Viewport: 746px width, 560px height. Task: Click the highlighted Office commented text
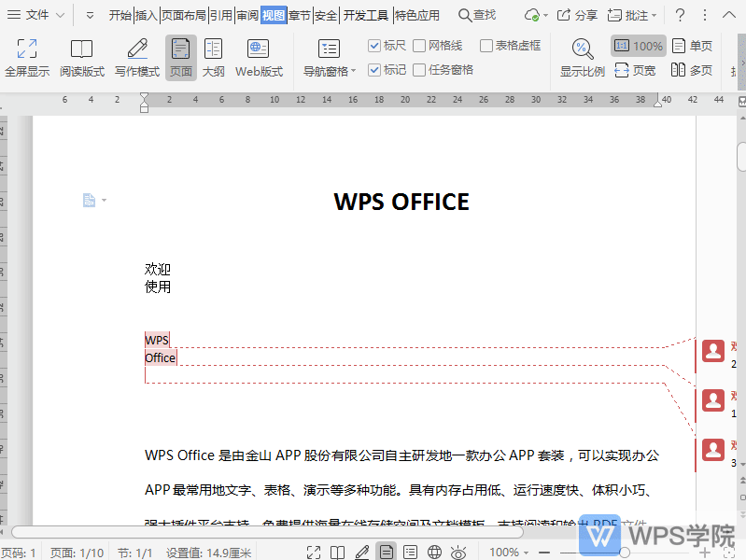(x=161, y=357)
